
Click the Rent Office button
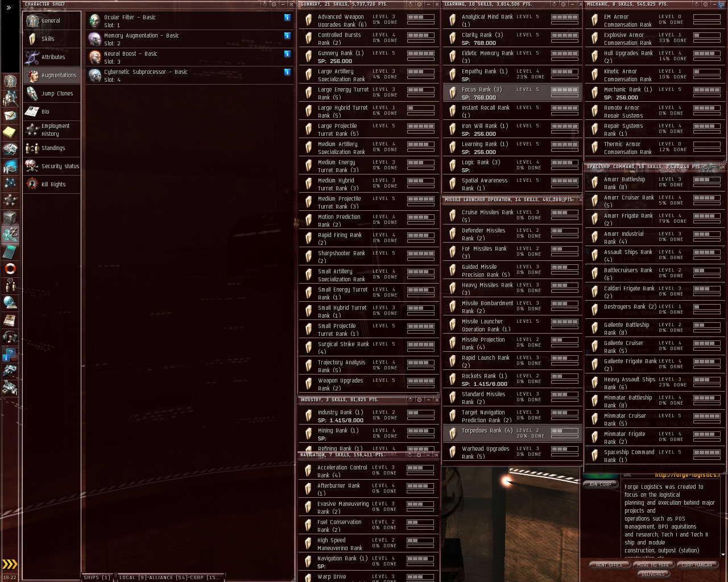click(x=609, y=565)
